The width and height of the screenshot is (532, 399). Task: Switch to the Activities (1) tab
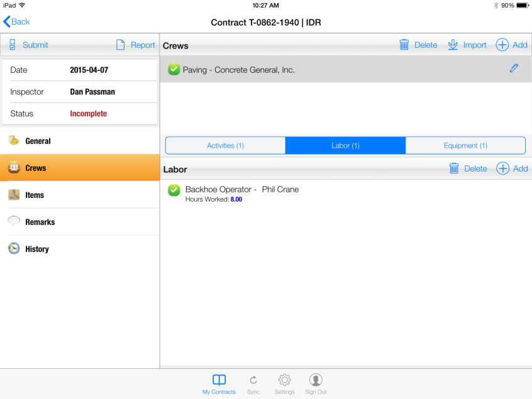225,146
